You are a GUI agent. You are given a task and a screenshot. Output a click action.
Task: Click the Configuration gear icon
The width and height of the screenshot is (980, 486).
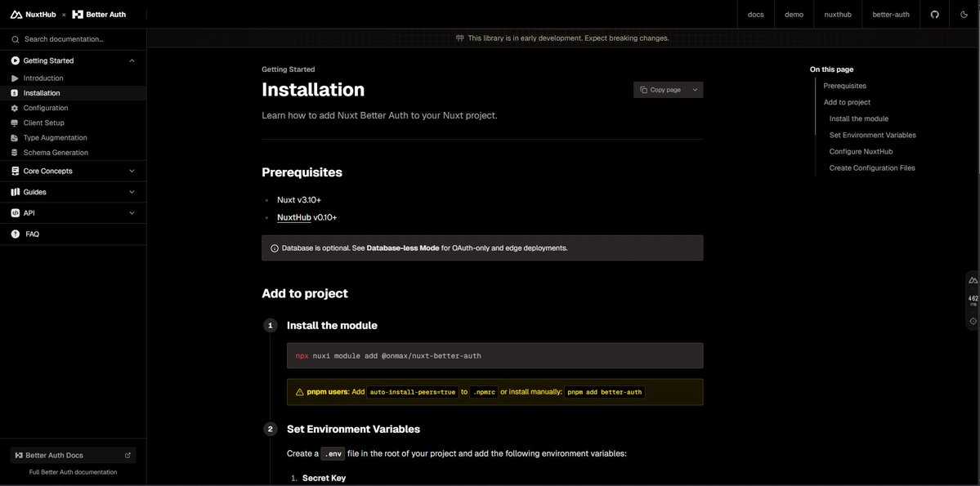[x=15, y=108]
